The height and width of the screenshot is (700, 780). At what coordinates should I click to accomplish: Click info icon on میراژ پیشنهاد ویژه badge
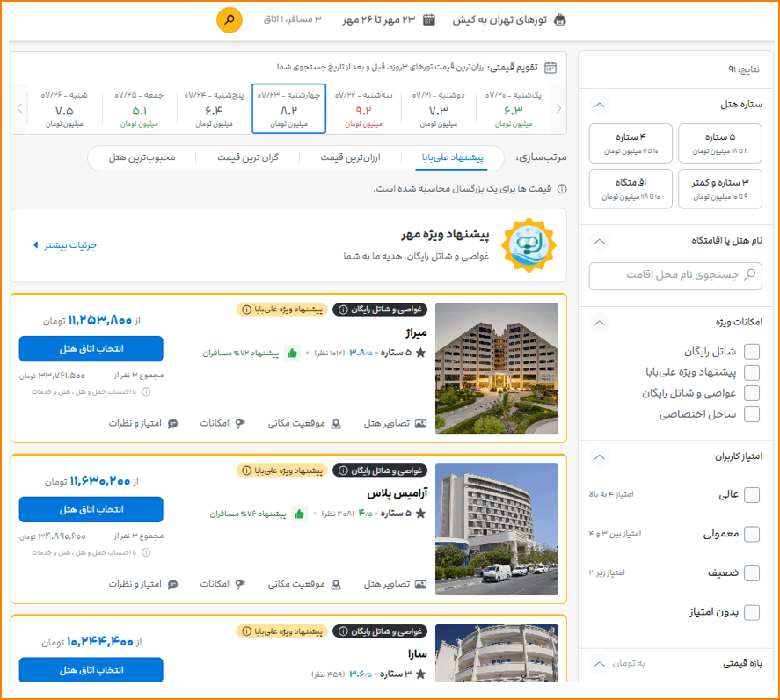pyautogui.click(x=246, y=310)
